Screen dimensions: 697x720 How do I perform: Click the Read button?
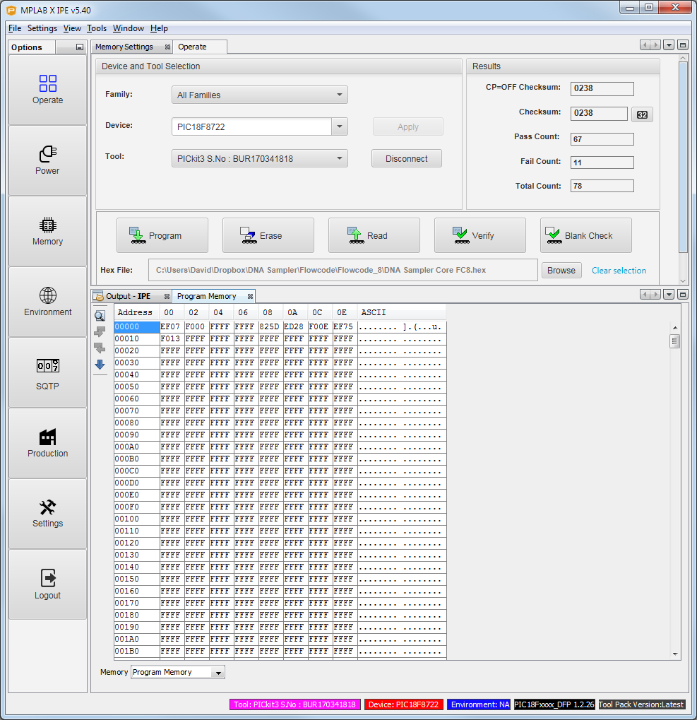(x=374, y=236)
